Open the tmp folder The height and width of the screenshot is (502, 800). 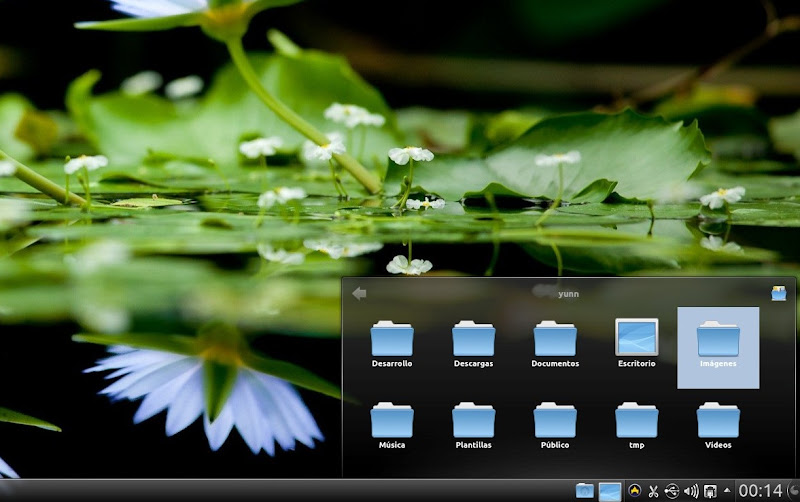(636, 421)
